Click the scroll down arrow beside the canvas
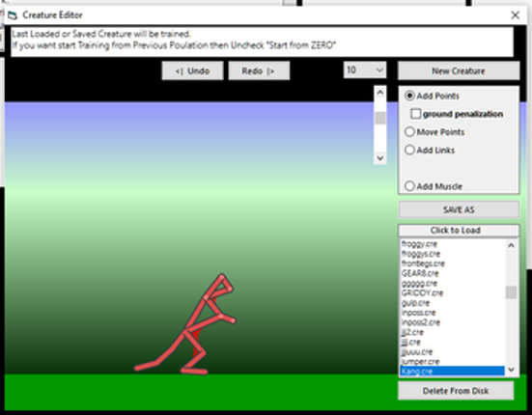This screenshot has height=415, width=532. coord(380,158)
